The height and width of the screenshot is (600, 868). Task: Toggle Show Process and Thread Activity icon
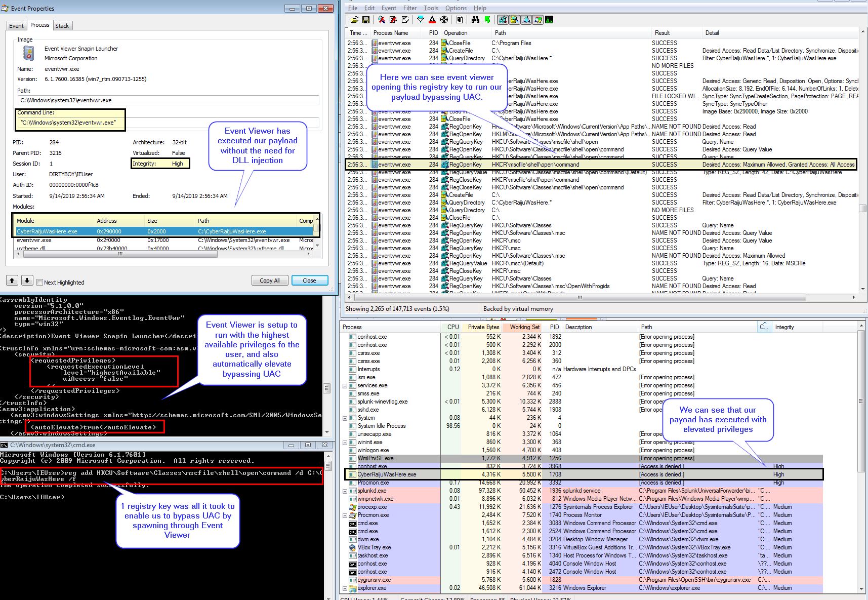538,20
